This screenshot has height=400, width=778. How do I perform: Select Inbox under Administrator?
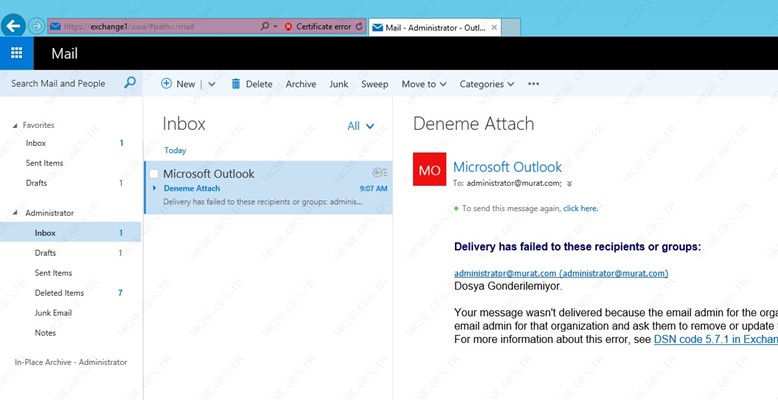point(70,232)
